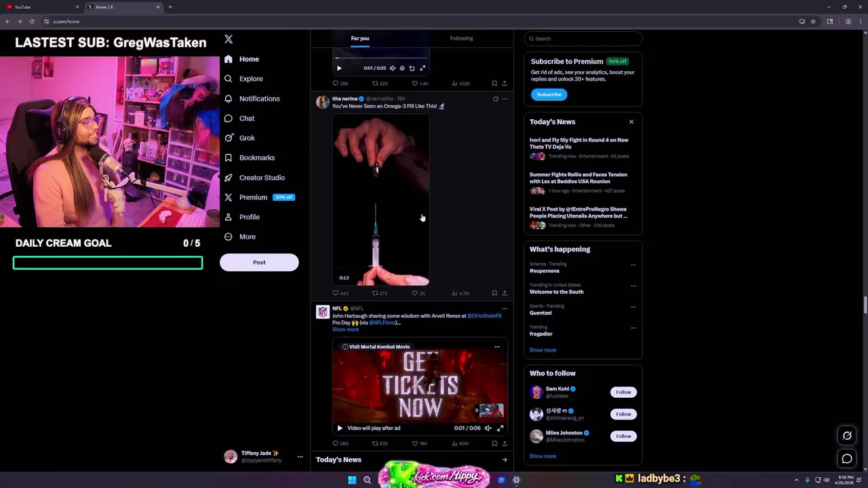Viewport: 868px width, 488px height.
Task: Reply to the post with 366 replies
Action: (340, 83)
